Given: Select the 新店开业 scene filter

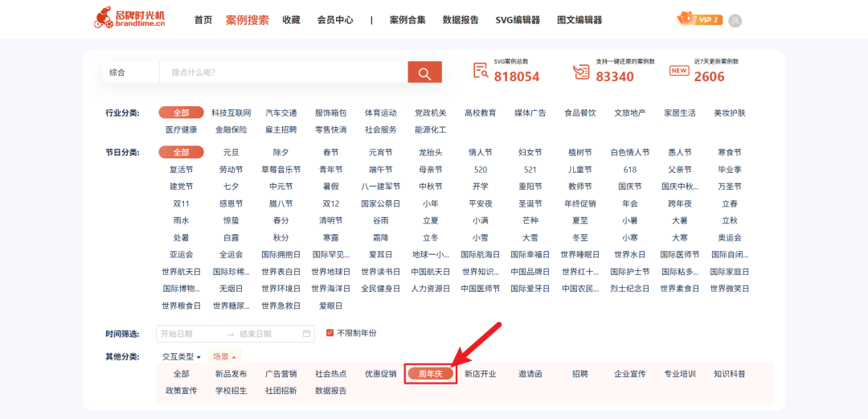Looking at the screenshot, I should coord(481,373).
